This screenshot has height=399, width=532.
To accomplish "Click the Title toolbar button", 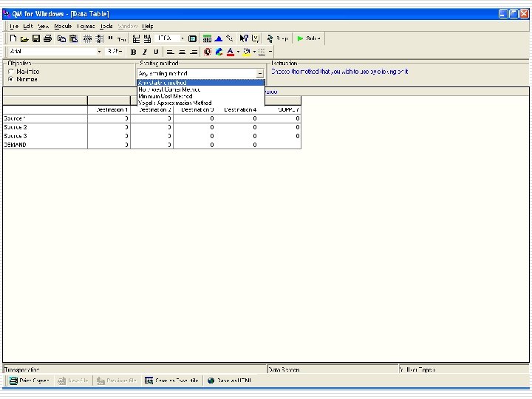I will point(121,39).
